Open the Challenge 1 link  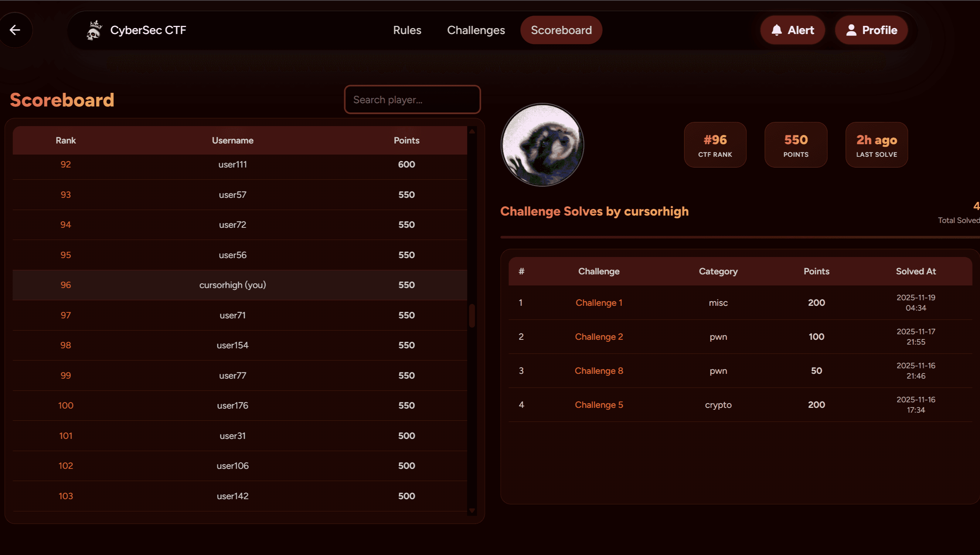[599, 302]
